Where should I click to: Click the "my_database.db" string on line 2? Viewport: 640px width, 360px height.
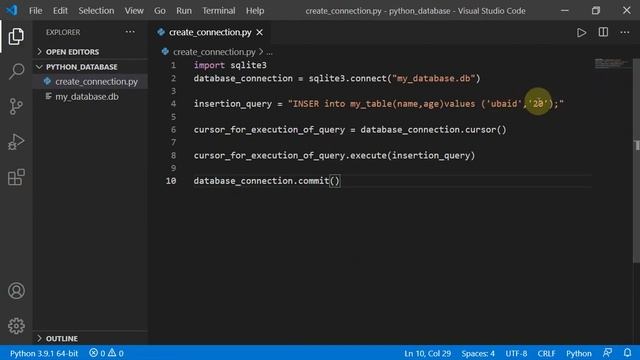[433, 78]
